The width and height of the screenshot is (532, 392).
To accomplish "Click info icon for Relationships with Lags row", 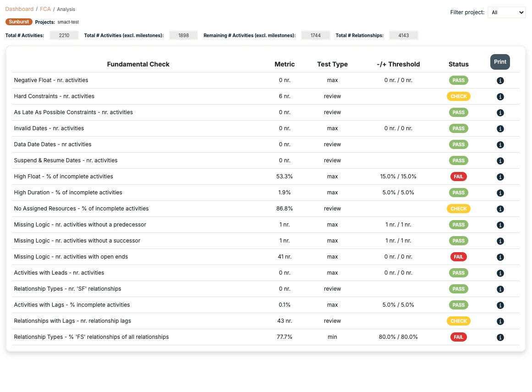I will [x=500, y=321].
